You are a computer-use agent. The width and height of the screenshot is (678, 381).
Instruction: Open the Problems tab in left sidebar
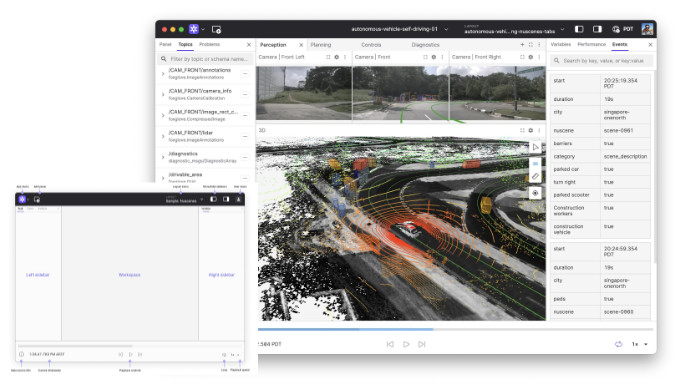(x=210, y=45)
